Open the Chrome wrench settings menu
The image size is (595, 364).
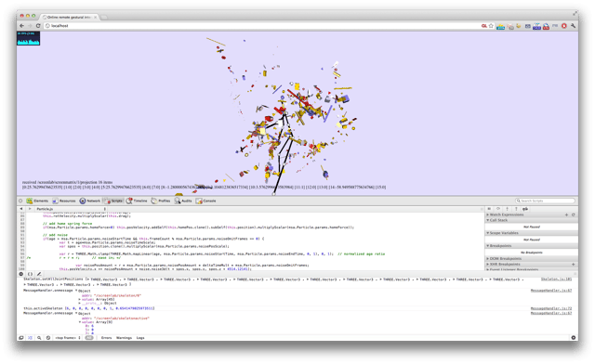click(x=573, y=26)
